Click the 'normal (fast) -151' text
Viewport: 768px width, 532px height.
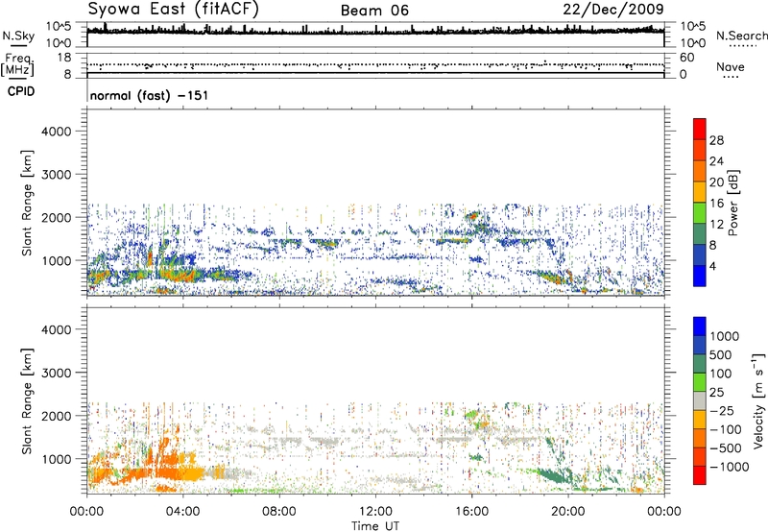149,95
